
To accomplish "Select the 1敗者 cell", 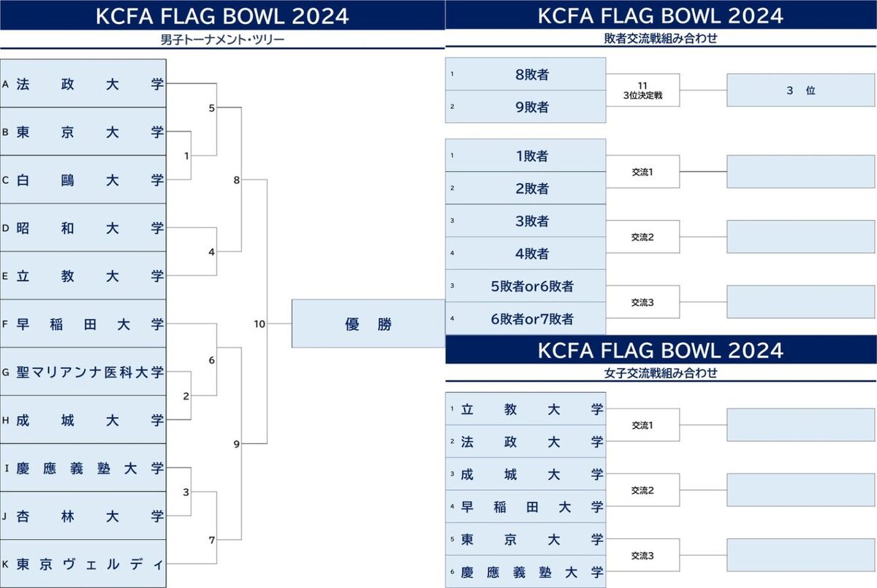I will [525, 156].
